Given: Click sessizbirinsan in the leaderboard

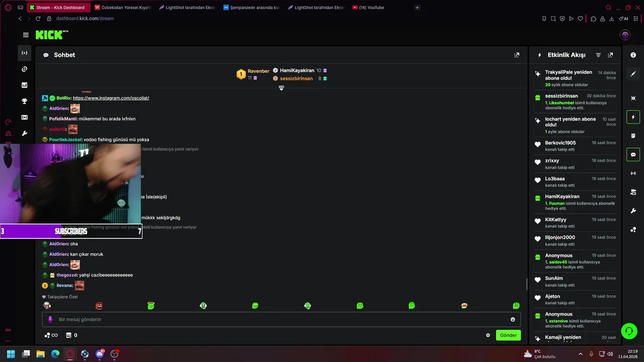Looking at the screenshot, I should (x=296, y=78).
